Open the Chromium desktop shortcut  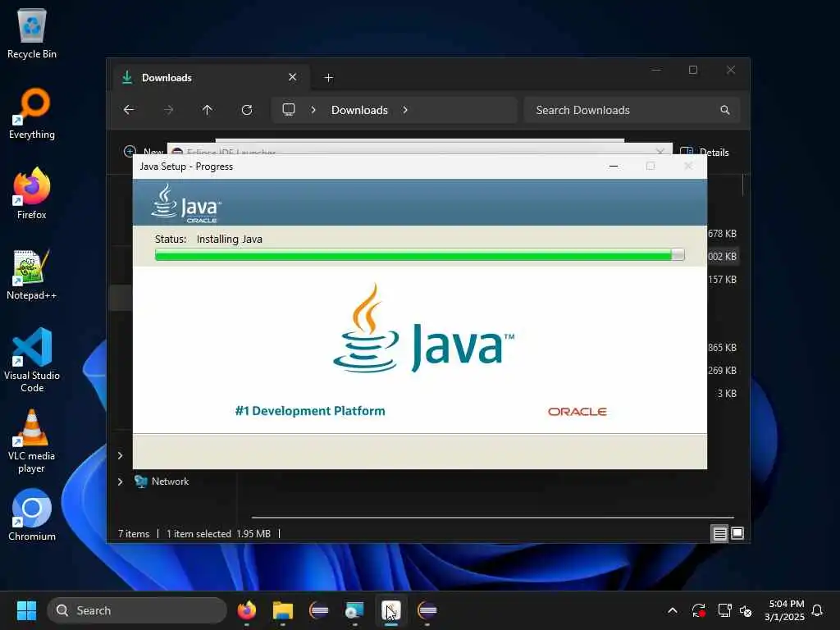pyautogui.click(x=32, y=515)
